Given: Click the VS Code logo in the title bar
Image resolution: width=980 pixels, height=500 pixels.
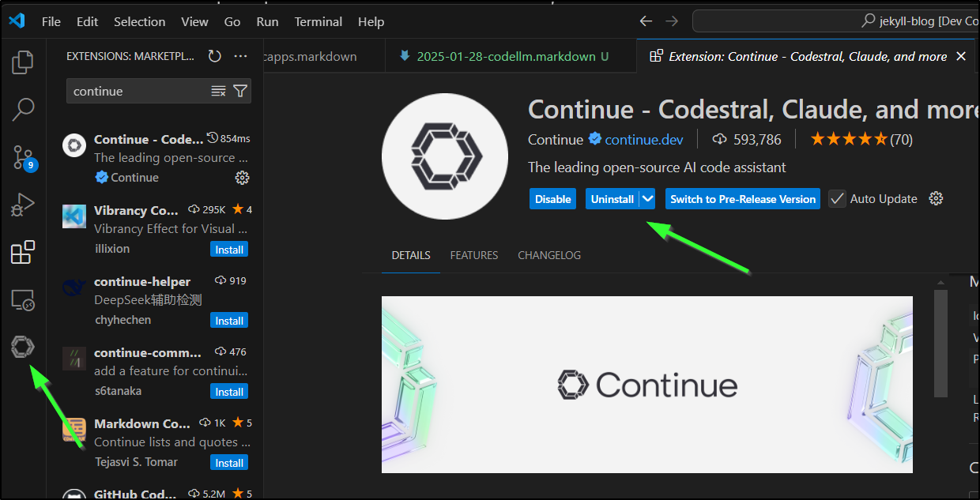Looking at the screenshot, I should (17, 21).
